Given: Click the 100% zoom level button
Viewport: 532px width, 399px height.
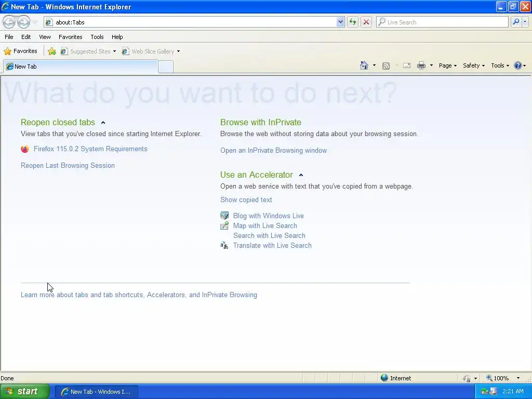Looking at the screenshot, I should pyautogui.click(x=498, y=378).
